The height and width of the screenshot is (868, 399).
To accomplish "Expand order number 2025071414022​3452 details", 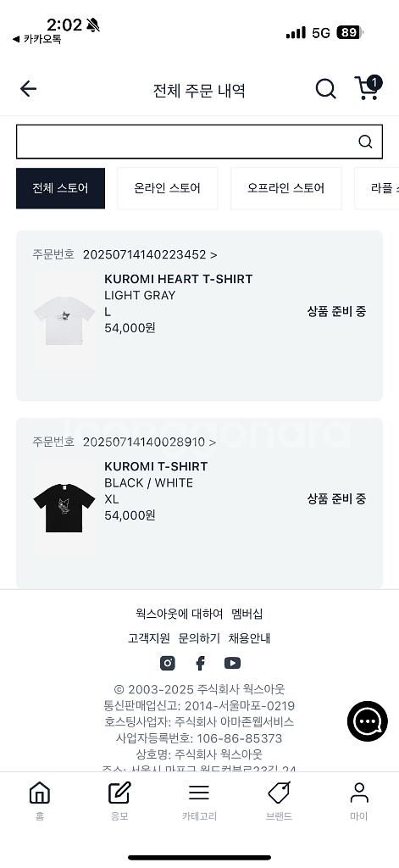I will 150,254.
